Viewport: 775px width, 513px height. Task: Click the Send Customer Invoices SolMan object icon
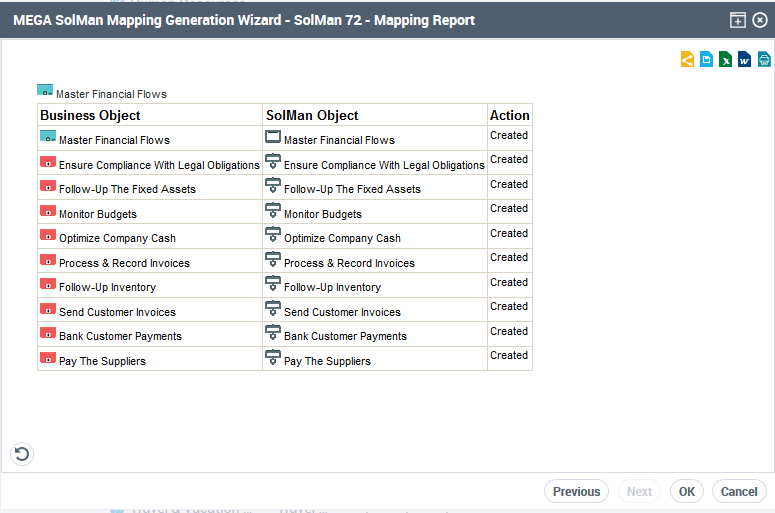coord(273,310)
